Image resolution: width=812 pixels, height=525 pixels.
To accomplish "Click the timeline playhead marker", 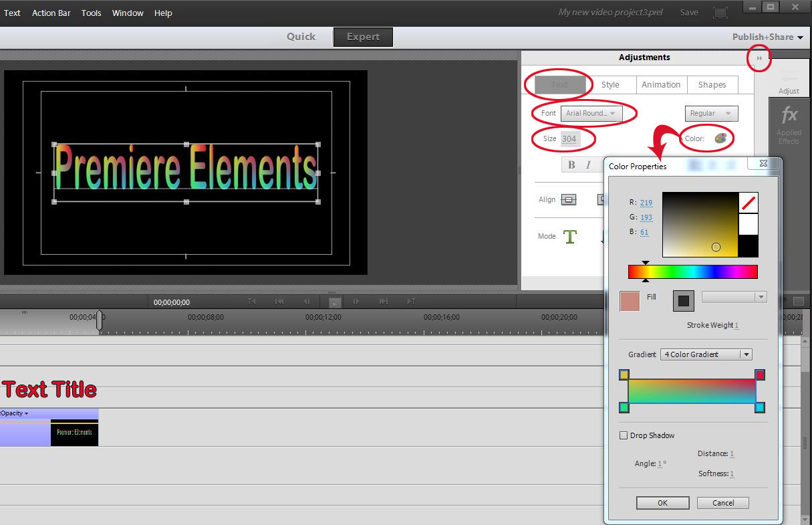I will pyautogui.click(x=99, y=320).
